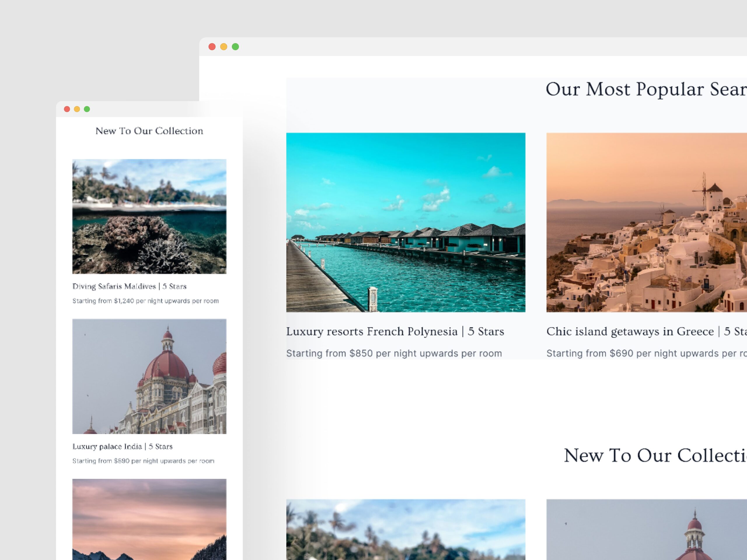Open the Greece hillside village photo

pyautogui.click(x=646, y=222)
